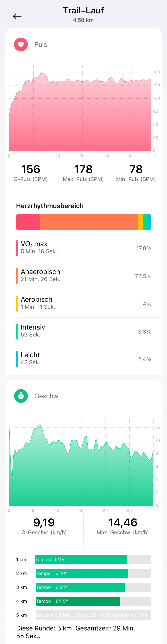Tap the 3 km Tempo 6'21" bar

[80, 587]
